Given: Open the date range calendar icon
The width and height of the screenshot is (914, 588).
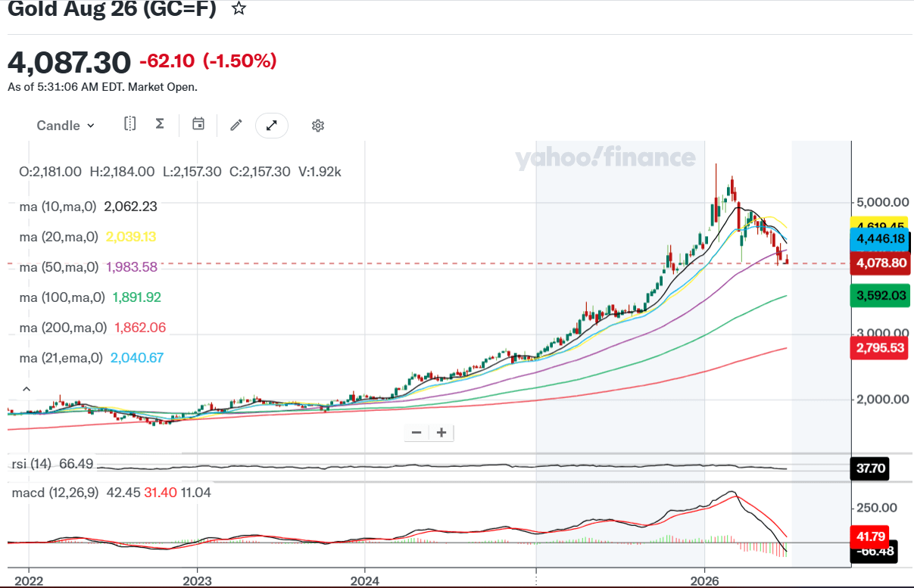Looking at the screenshot, I should point(198,124).
